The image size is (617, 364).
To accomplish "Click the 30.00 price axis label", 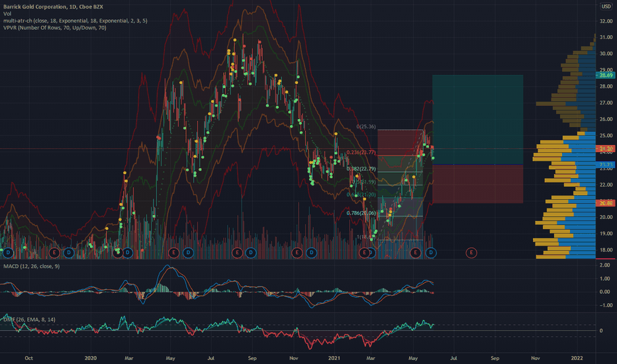I will click(606, 54).
